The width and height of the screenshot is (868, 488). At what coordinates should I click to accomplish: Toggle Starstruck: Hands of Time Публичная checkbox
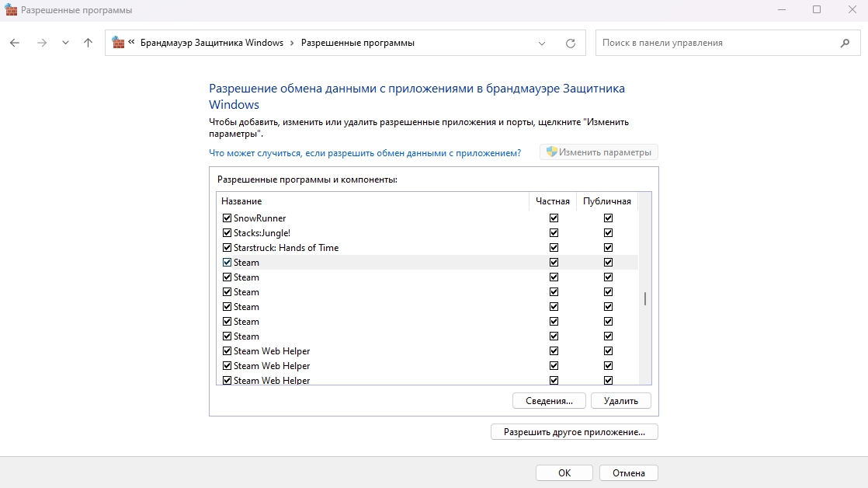(608, 248)
